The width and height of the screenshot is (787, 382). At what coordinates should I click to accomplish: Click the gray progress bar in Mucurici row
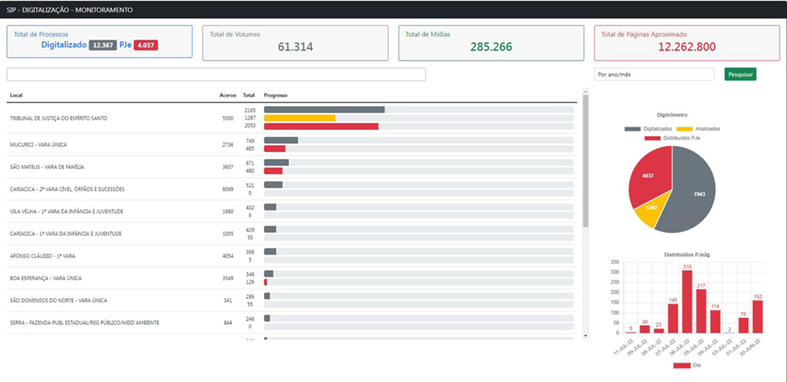point(281,140)
